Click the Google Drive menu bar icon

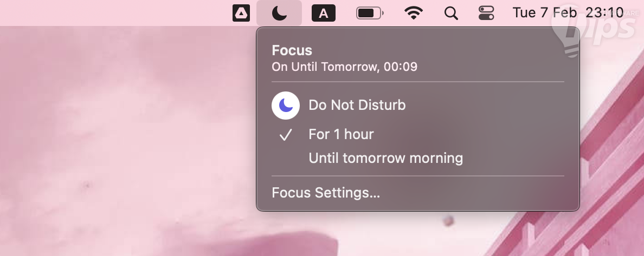click(241, 13)
